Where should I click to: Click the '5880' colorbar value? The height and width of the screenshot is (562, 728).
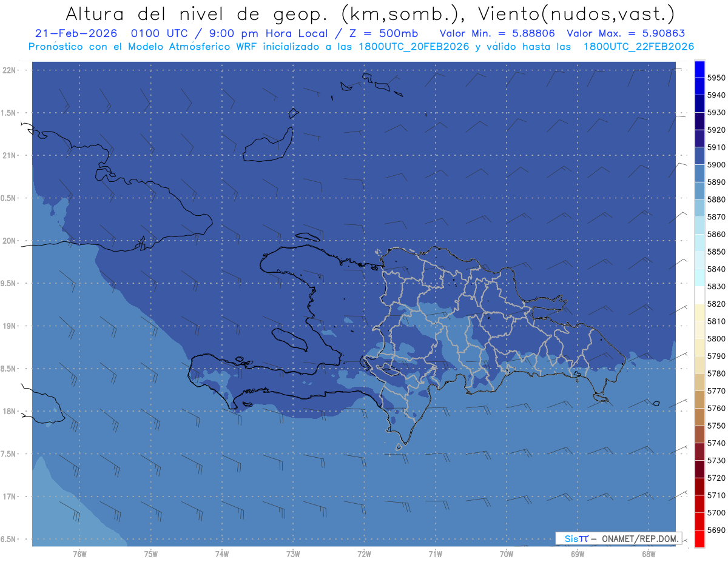716,199
